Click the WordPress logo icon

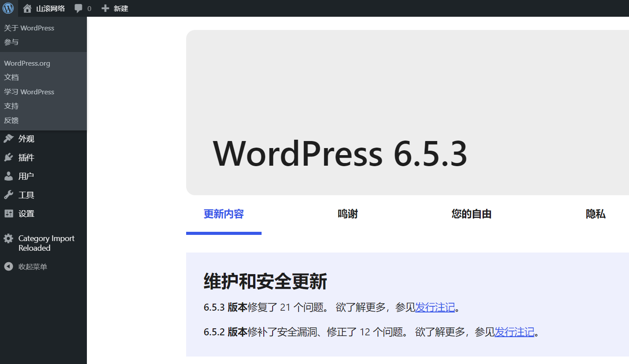[x=8, y=8]
